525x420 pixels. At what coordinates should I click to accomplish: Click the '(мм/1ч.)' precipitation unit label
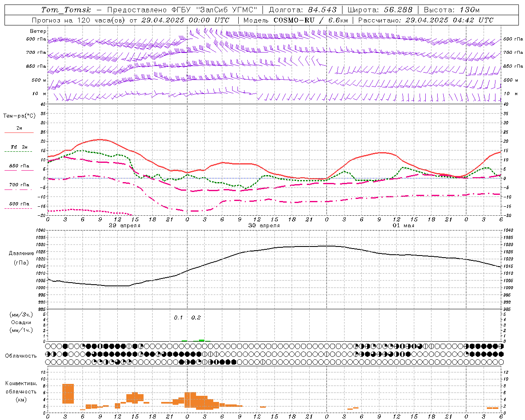[21, 330]
